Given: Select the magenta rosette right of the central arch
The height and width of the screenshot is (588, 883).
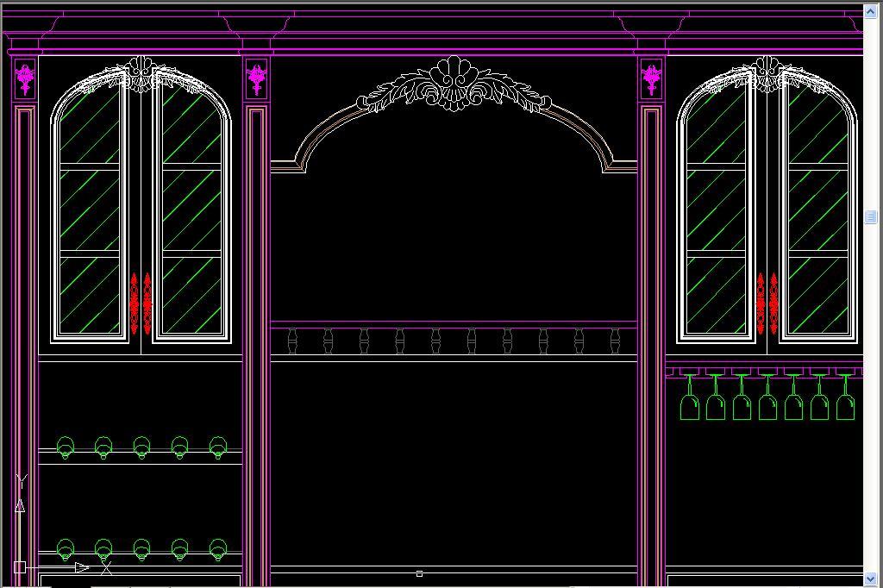Looking at the screenshot, I should 651,79.
